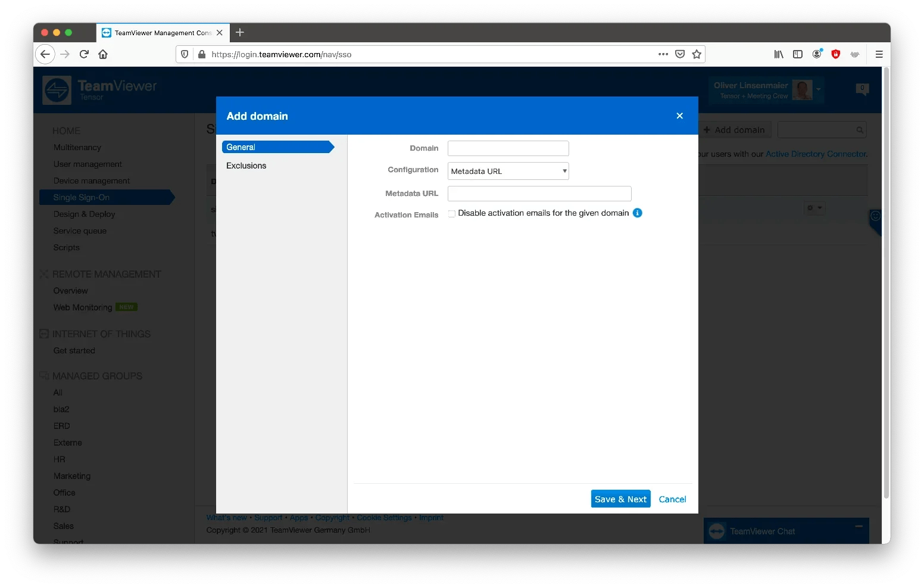Enable disable activation emails checkbox
The width and height of the screenshot is (924, 588).
tap(451, 213)
